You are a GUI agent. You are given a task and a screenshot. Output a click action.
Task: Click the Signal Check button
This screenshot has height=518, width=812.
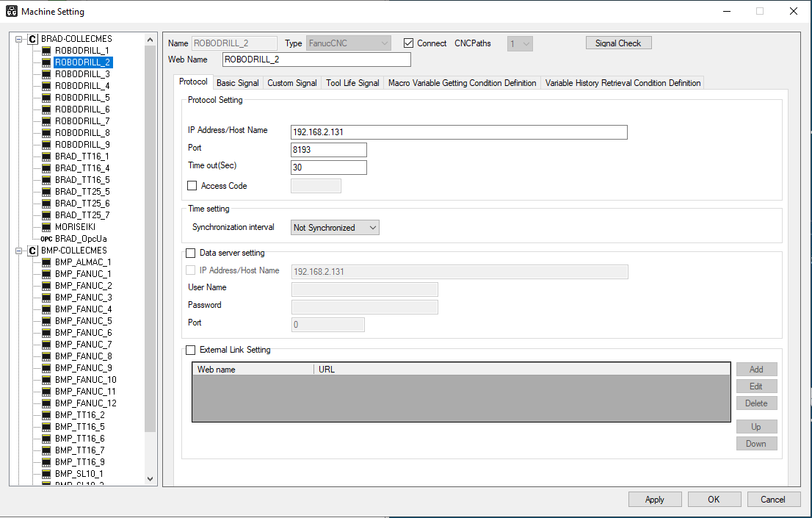pyautogui.click(x=618, y=43)
